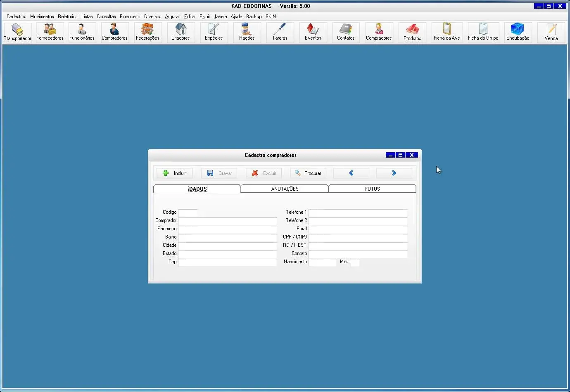Switch to the ANOTAÇÕES tab

(285, 189)
